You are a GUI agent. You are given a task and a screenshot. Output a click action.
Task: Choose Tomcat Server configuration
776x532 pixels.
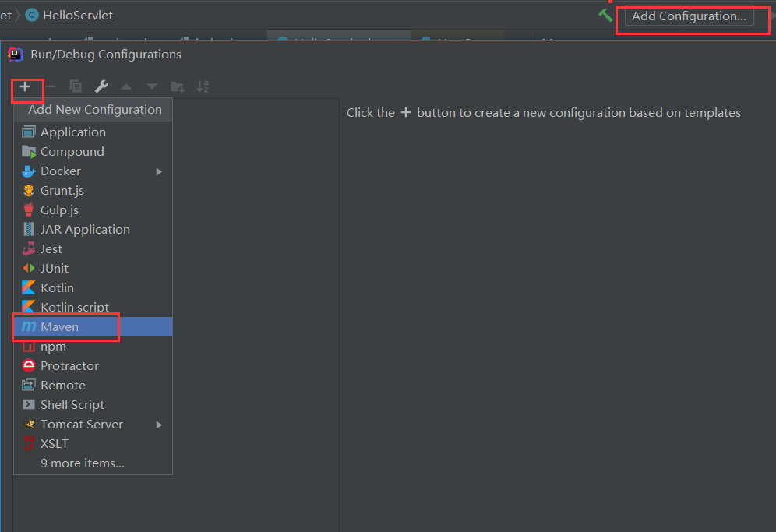tap(93, 424)
